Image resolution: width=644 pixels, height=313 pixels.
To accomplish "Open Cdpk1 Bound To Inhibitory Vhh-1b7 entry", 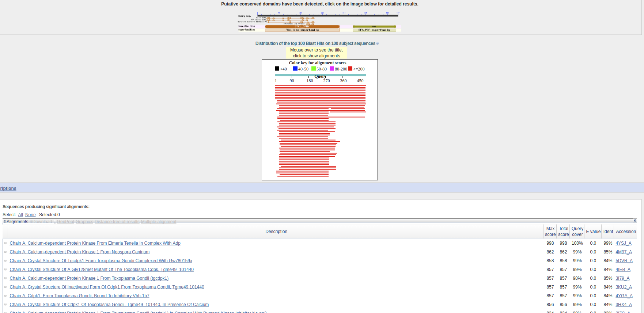I will click(x=79, y=296).
